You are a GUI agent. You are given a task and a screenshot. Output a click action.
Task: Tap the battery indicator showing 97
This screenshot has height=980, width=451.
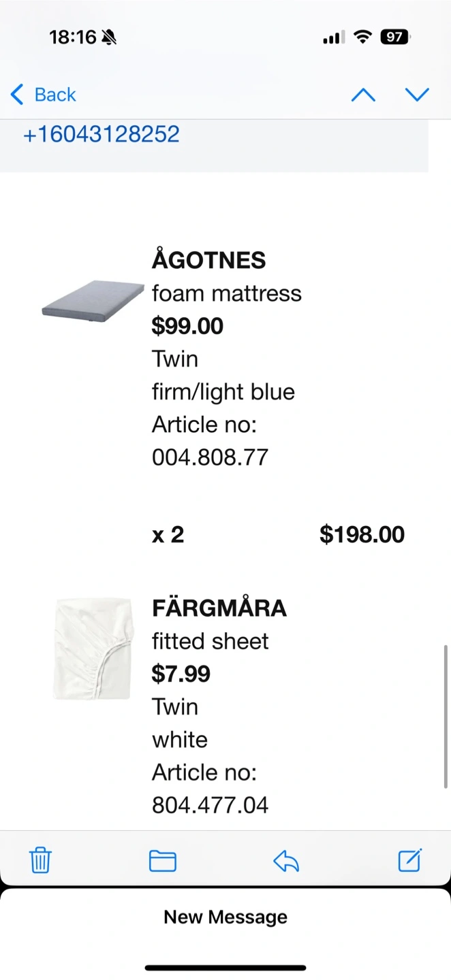[394, 37]
